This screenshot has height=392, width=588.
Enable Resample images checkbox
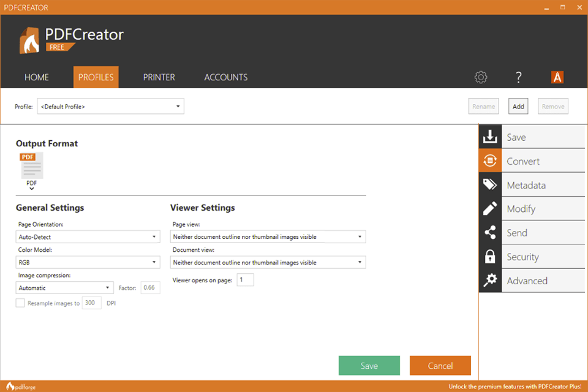coord(20,303)
